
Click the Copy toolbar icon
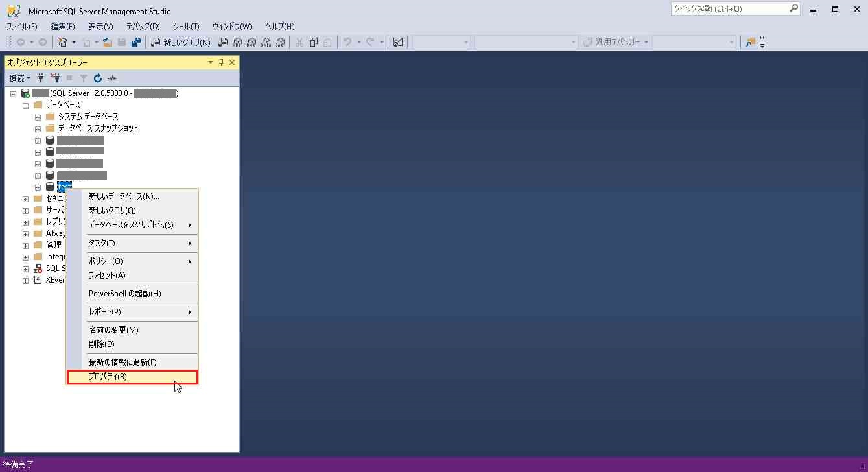point(314,42)
